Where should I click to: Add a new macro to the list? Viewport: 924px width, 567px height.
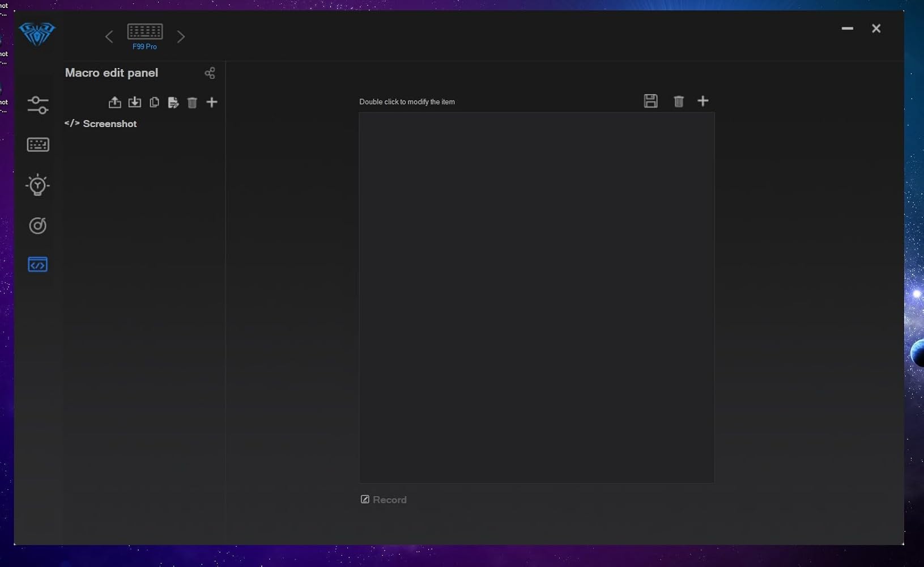pyautogui.click(x=212, y=102)
